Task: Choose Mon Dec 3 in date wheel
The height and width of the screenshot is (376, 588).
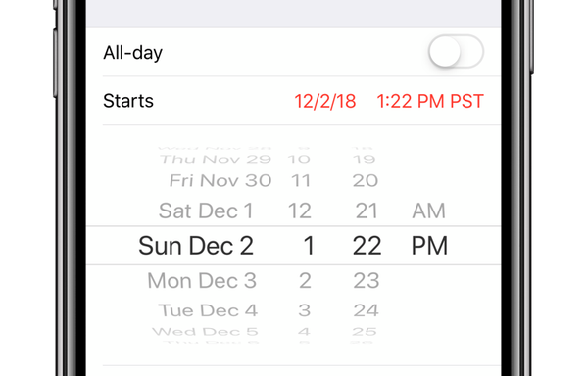Action: pyautogui.click(x=202, y=280)
